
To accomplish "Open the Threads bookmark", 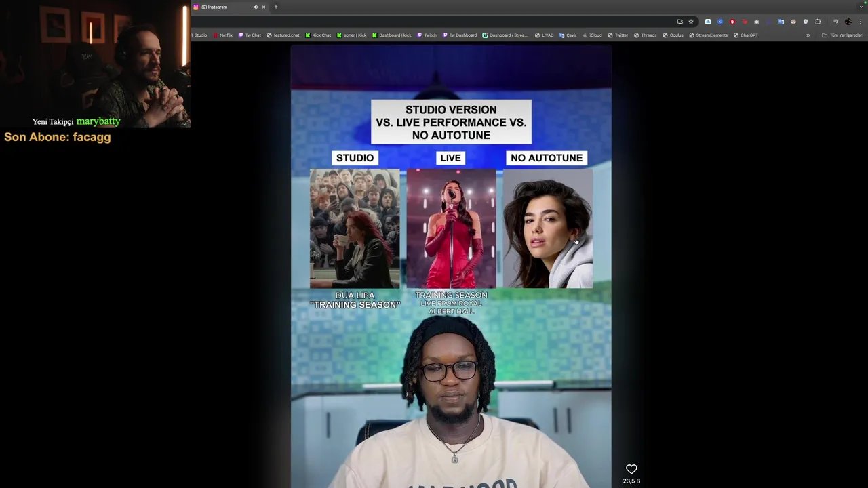I will point(645,35).
